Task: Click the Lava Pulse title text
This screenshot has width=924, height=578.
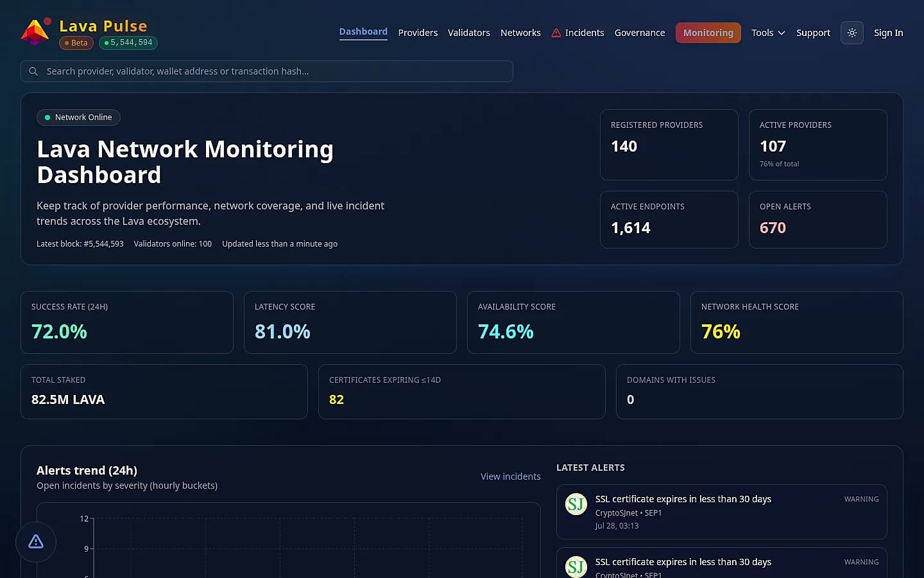Action: tap(103, 26)
